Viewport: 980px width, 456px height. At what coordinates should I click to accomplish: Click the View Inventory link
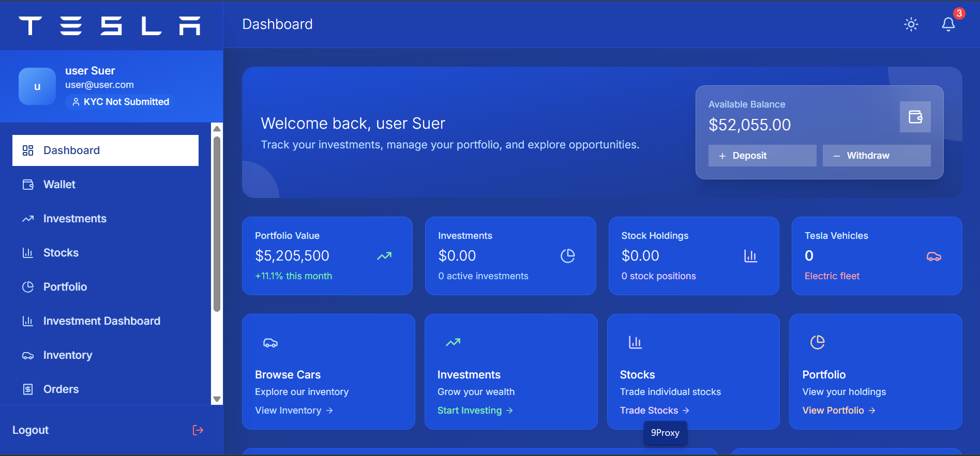(x=294, y=411)
